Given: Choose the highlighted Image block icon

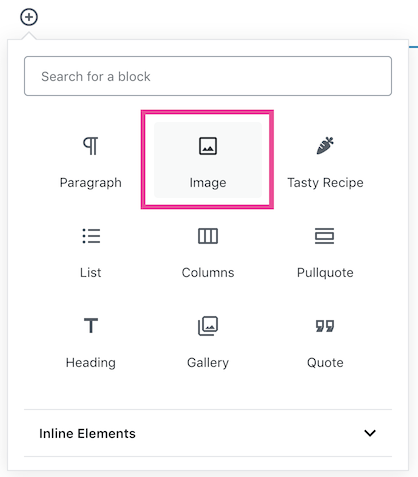Looking at the screenshot, I should click(208, 146).
